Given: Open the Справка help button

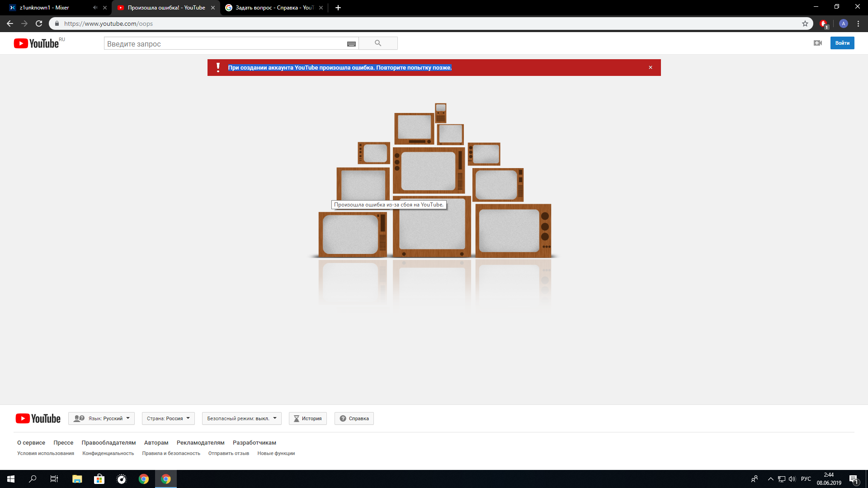Looking at the screenshot, I should (x=354, y=418).
